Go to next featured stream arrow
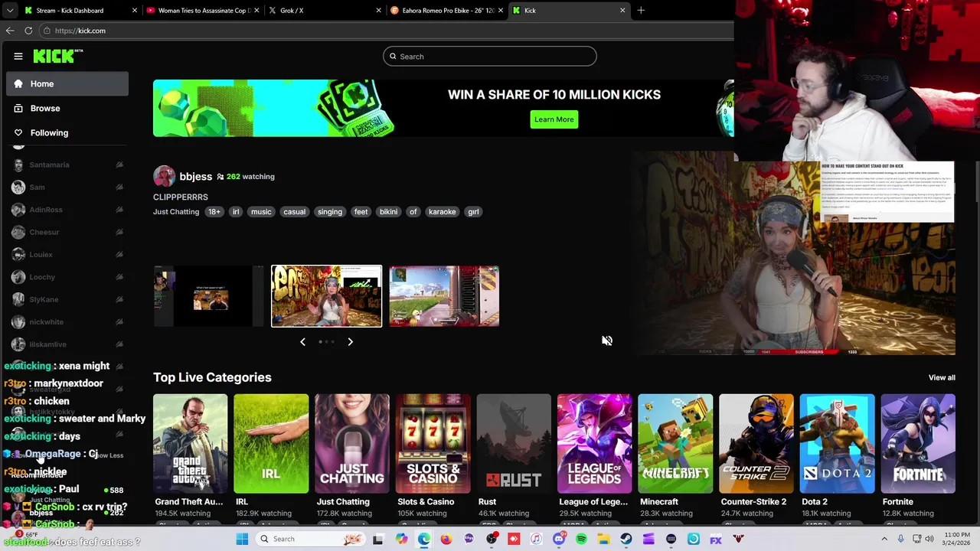 click(351, 342)
